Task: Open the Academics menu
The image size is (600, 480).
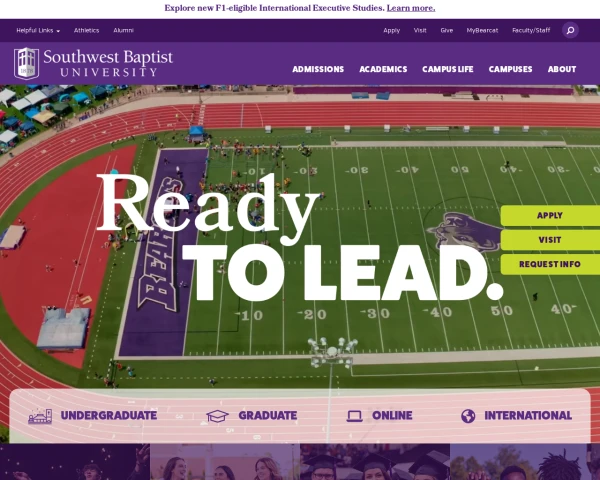Action: (x=383, y=69)
